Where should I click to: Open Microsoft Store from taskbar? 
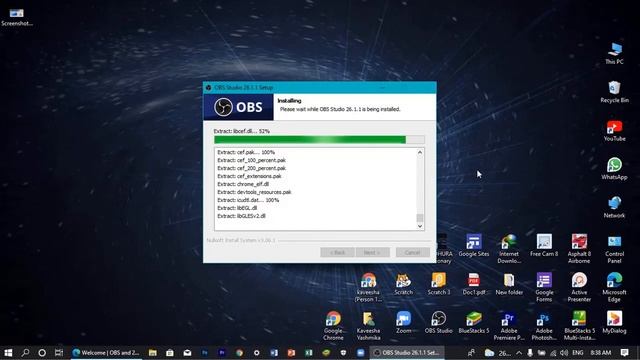click(170, 353)
